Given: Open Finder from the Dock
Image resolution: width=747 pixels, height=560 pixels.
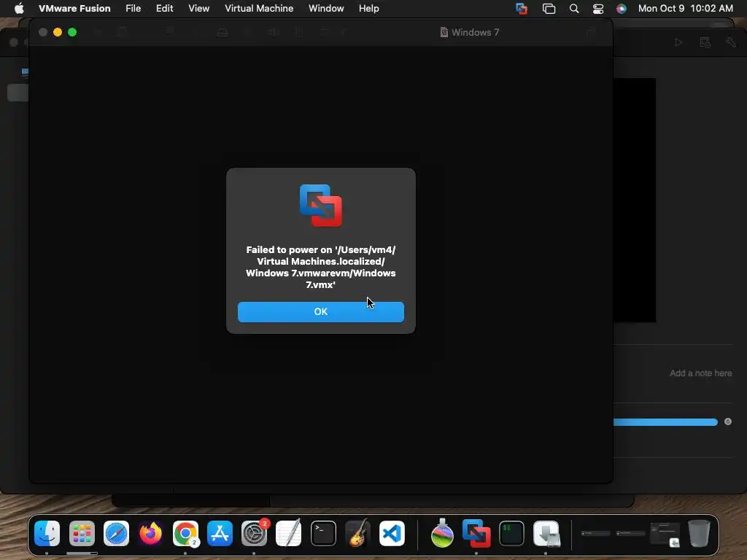Looking at the screenshot, I should pyautogui.click(x=47, y=533).
